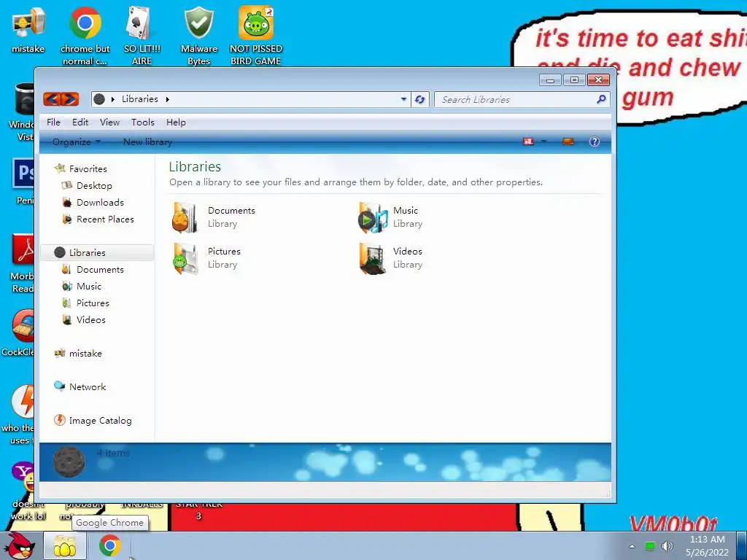Select the Videos library icon
Screen dimensions: 747x560
pyautogui.click(x=373, y=259)
